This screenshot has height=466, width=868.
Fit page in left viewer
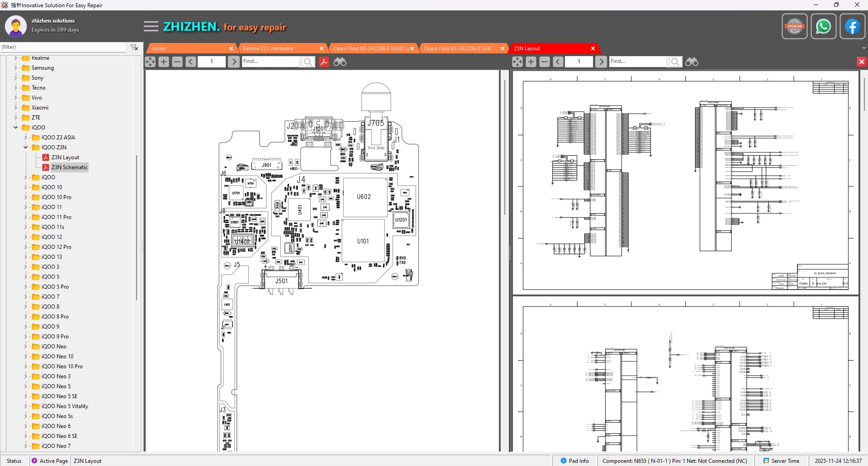(150, 62)
